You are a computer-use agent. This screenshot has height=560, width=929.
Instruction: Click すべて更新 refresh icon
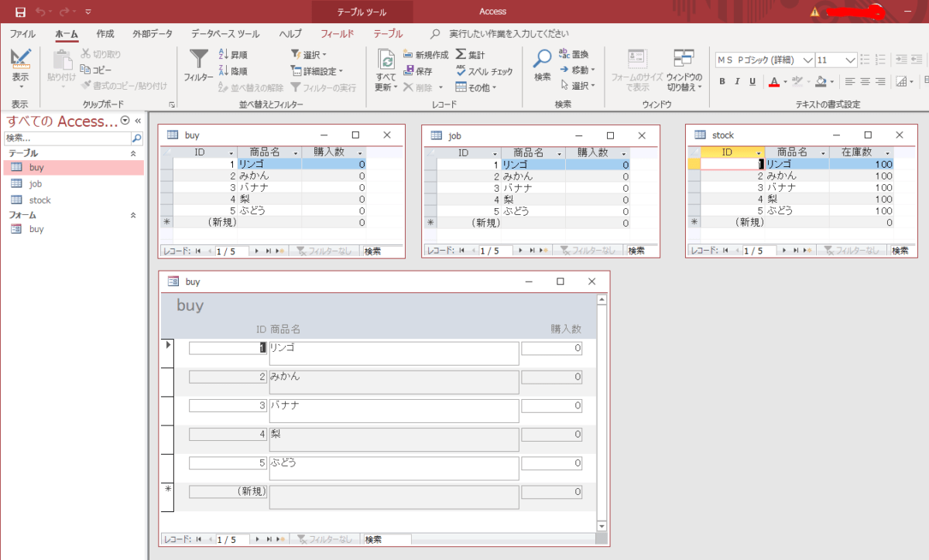coord(386,60)
